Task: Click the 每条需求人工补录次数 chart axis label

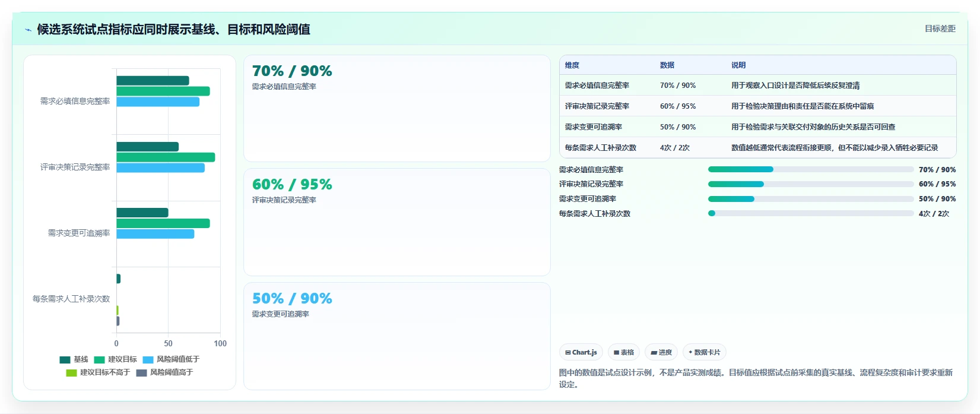Action: (x=71, y=299)
